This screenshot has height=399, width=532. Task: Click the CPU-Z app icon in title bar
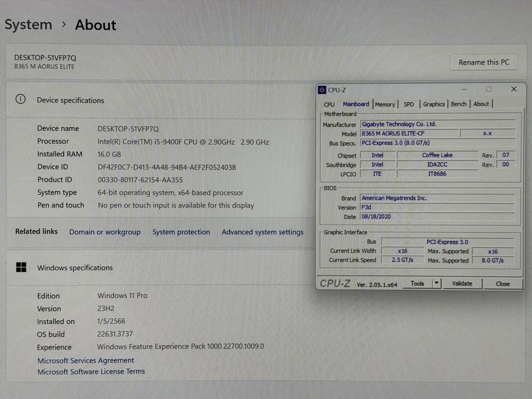[x=322, y=90]
